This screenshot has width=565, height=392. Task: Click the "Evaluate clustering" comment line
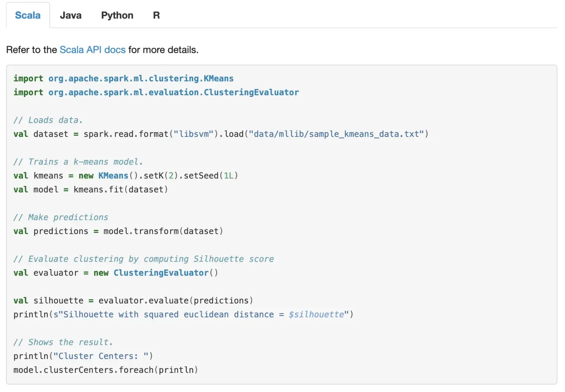point(144,259)
